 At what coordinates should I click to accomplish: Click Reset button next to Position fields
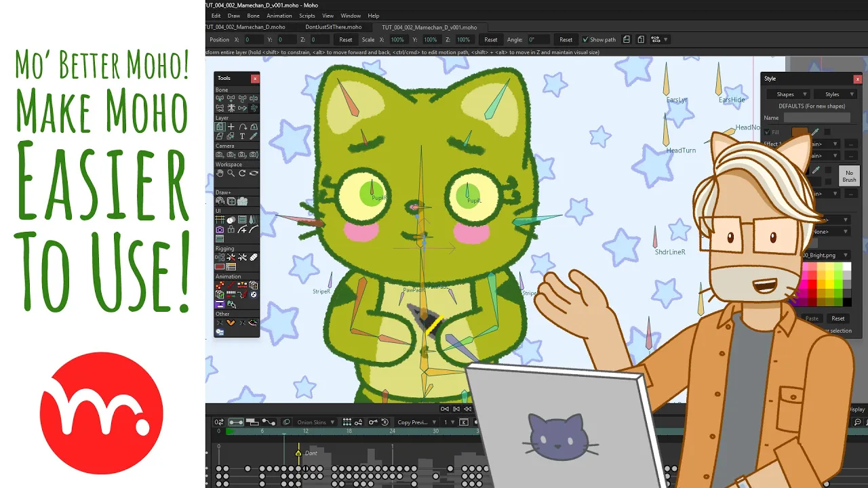(x=346, y=39)
